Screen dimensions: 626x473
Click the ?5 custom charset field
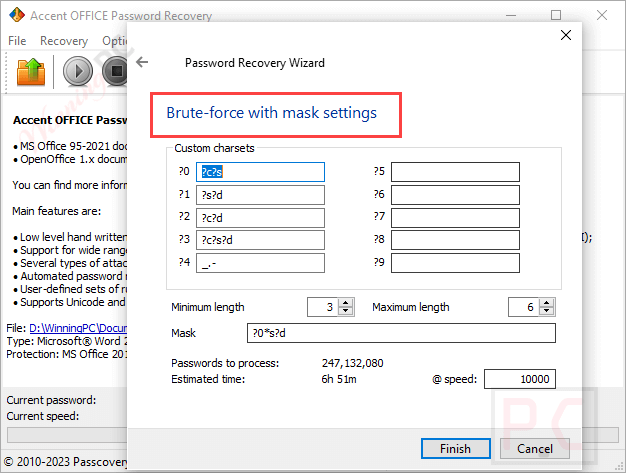[455, 172]
